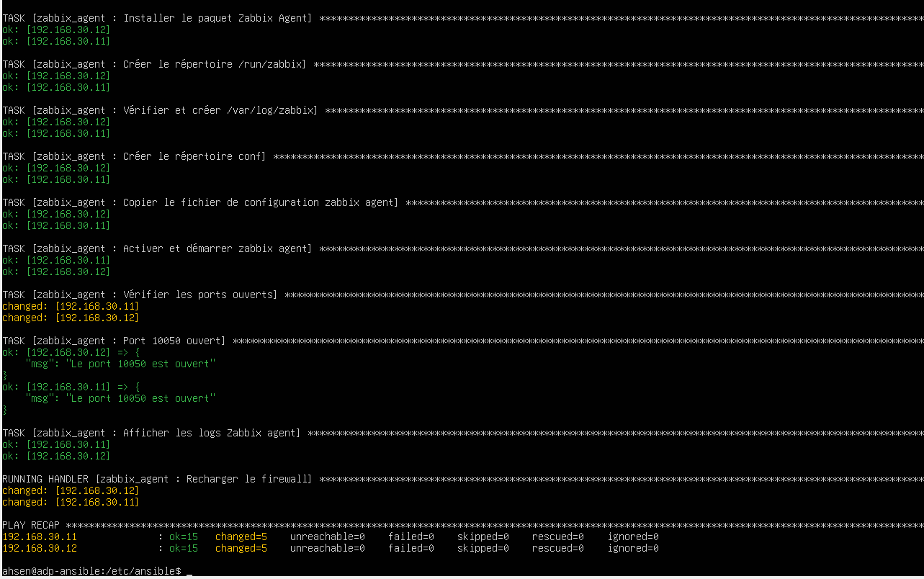
Task: Click the 'Créer le répertoire conf' task header
Action: click(x=134, y=156)
